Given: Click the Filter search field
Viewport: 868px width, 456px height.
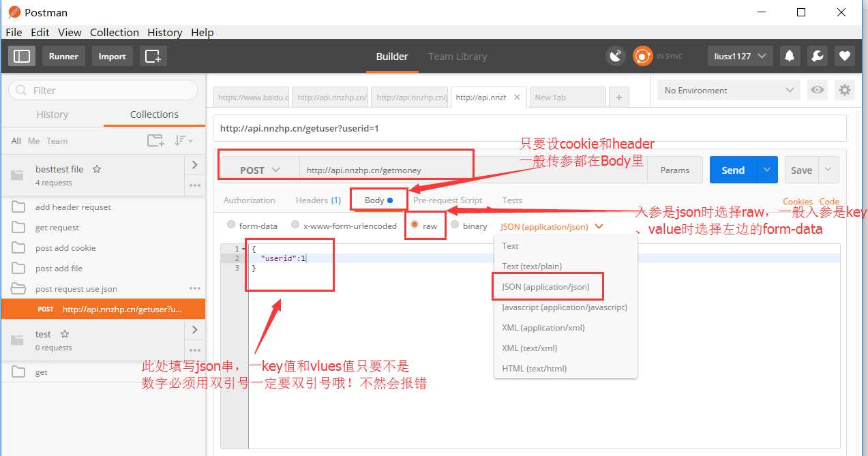Looking at the screenshot, I should tap(103, 90).
